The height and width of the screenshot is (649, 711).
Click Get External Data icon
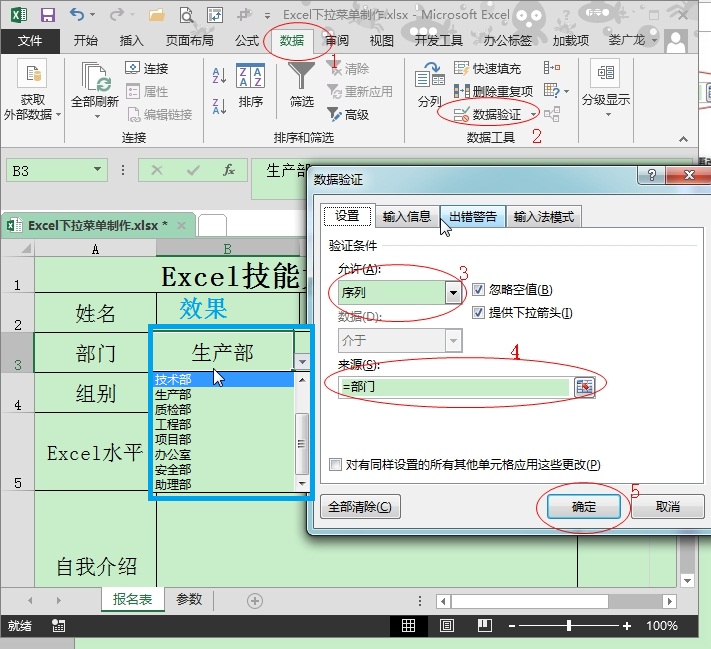32,73
